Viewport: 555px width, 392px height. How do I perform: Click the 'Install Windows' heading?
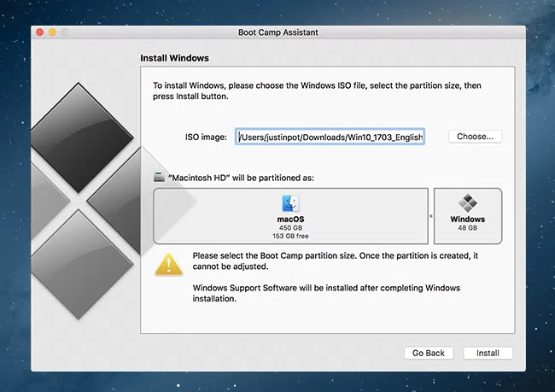point(174,58)
